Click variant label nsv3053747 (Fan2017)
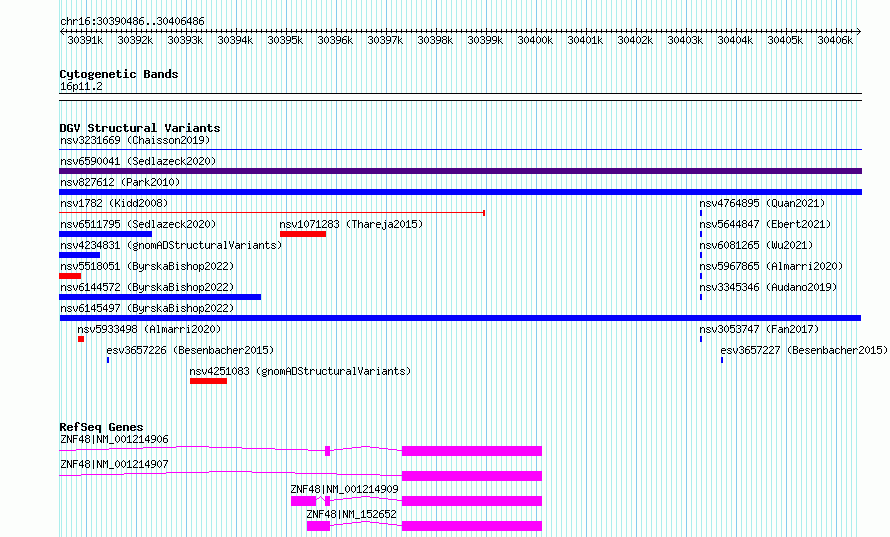This screenshot has width=890, height=537. [x=759, y=329]
